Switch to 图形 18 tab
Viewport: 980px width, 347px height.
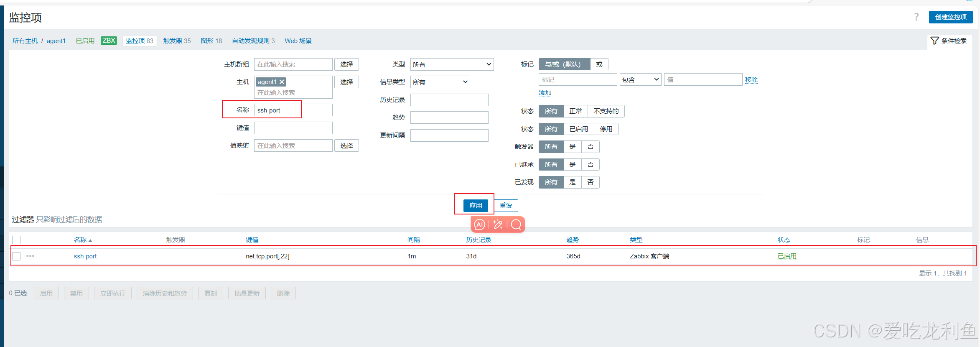(x=211, y=41)
